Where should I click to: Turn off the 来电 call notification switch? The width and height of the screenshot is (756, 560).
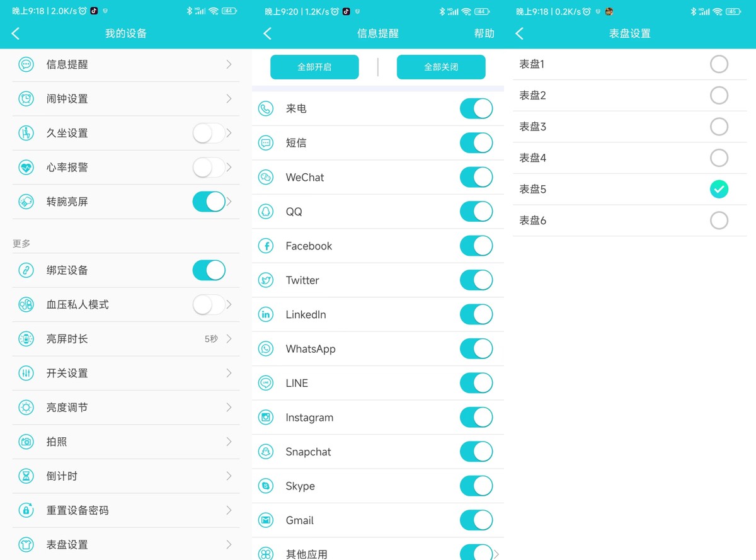click(476, 108)
